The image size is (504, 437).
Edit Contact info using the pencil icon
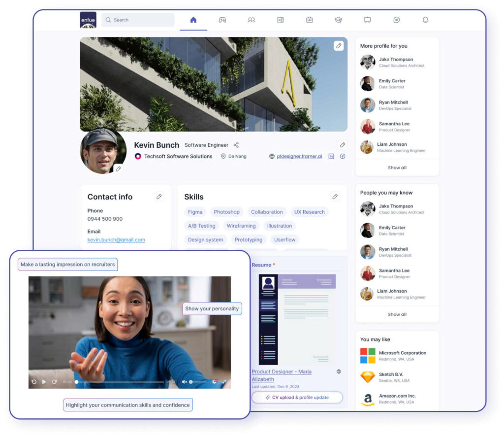[x=159, y=197]
